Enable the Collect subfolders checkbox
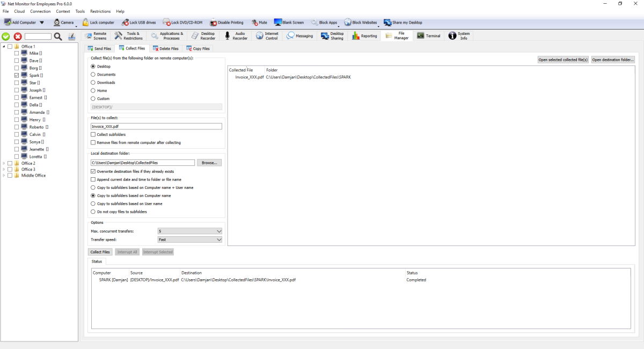The width and height of the screenshot is (644, 349). click(93, 134)
